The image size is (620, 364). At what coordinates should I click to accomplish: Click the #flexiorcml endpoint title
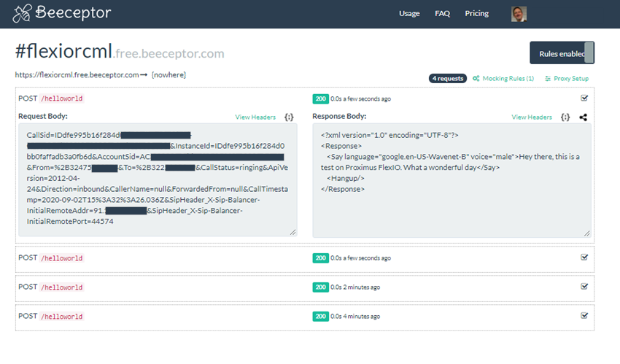point(63,51)
